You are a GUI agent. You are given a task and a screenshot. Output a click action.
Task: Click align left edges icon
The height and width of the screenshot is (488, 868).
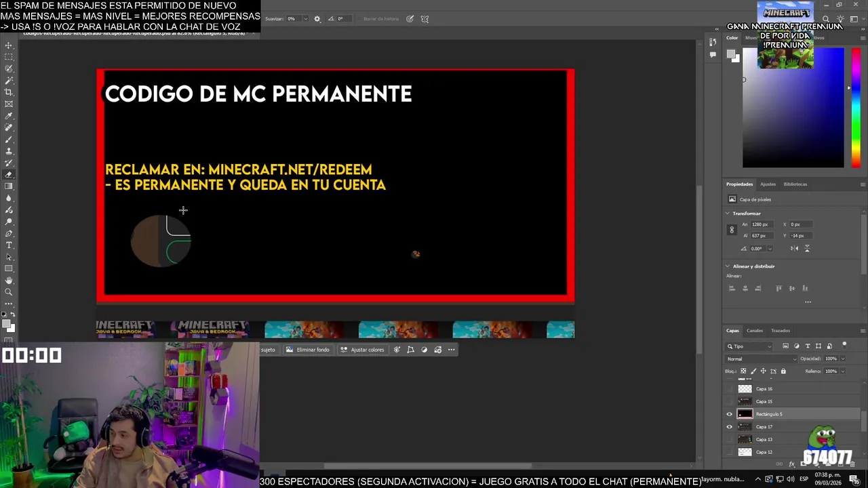[732, 288]
